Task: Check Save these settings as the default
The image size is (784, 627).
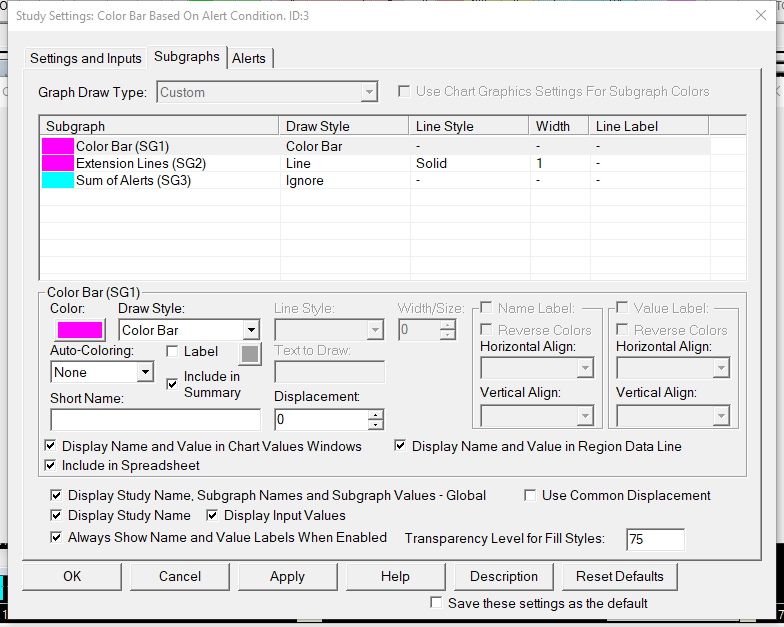Action: click(436, 603)
